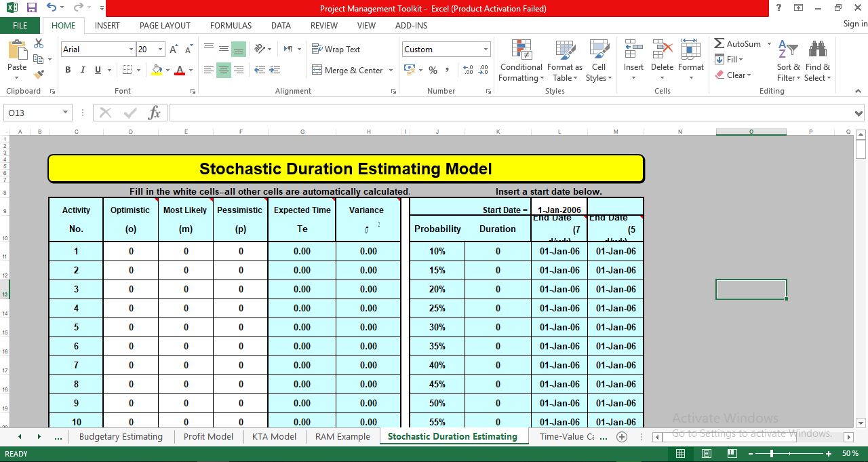The height and width of the screenshot is (462, 868).
Task: Toggle italic formatting
Action: 82,70
